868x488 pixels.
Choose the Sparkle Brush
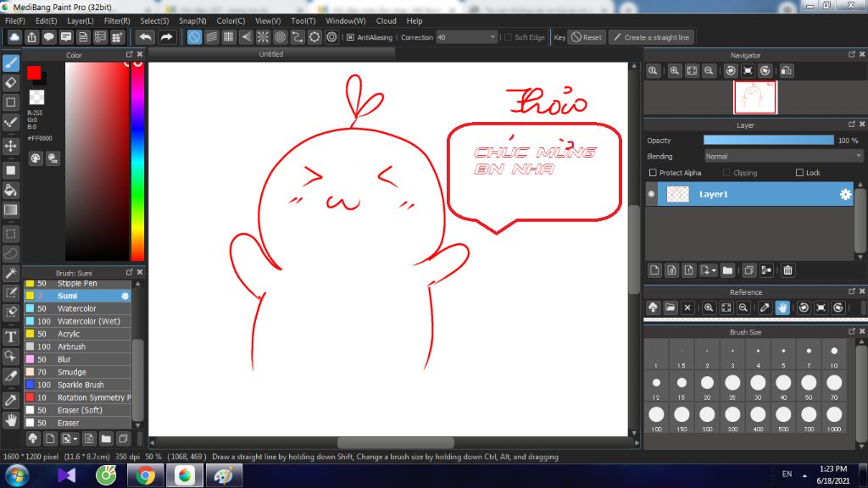78,385
